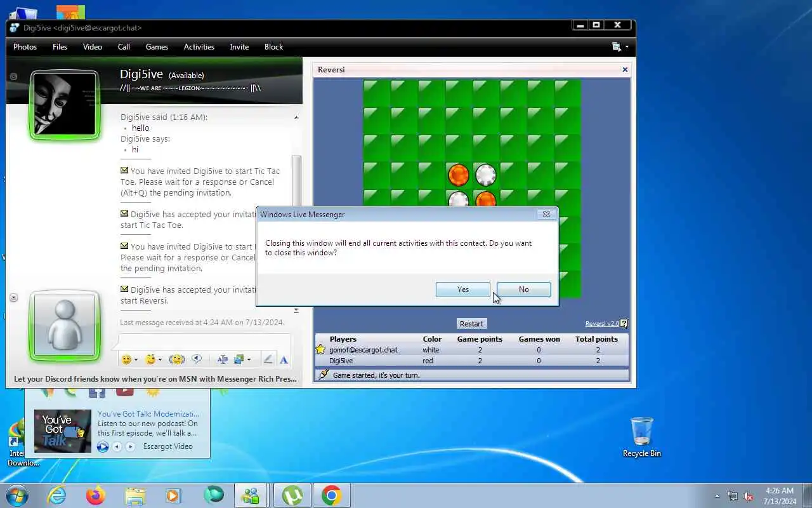Click the WE ARE LEGION personal message

coord(190,88)
